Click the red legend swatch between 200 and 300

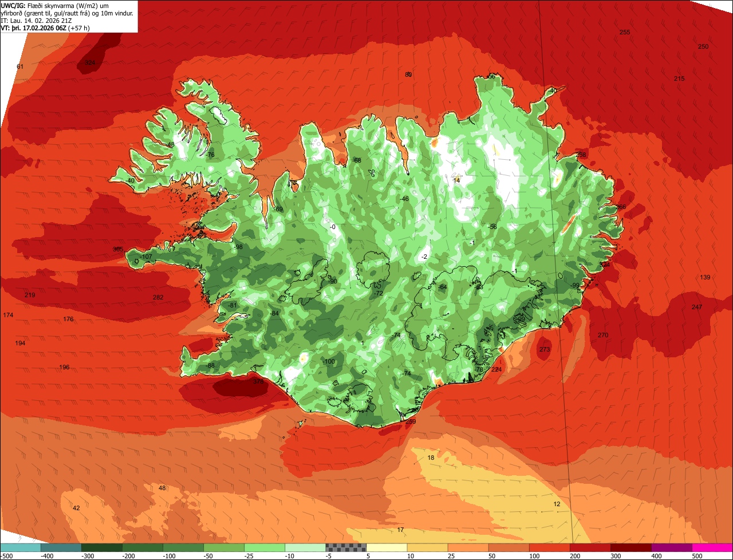coord(590,548)
